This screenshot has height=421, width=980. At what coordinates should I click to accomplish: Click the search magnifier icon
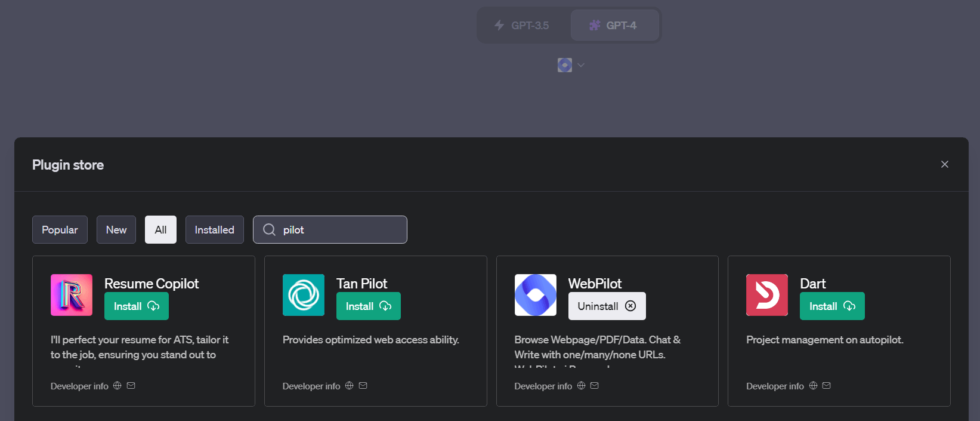pos(269,230)
